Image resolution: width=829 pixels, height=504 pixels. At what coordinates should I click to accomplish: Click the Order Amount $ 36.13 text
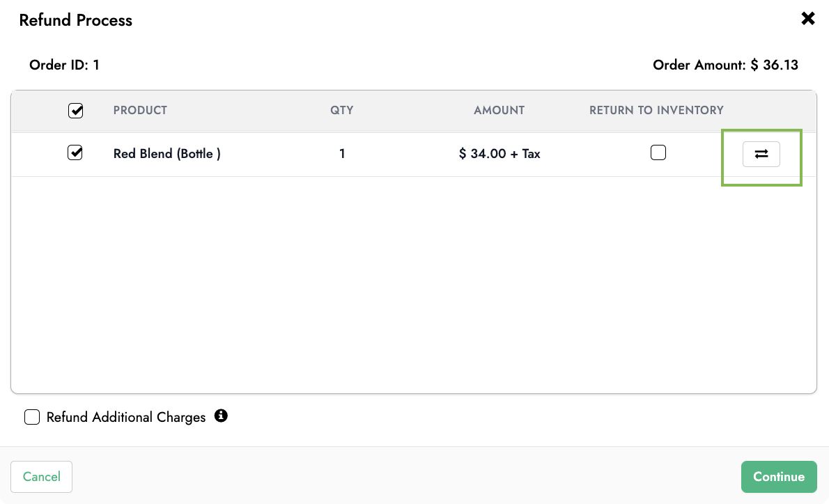[x=725, y=65]
